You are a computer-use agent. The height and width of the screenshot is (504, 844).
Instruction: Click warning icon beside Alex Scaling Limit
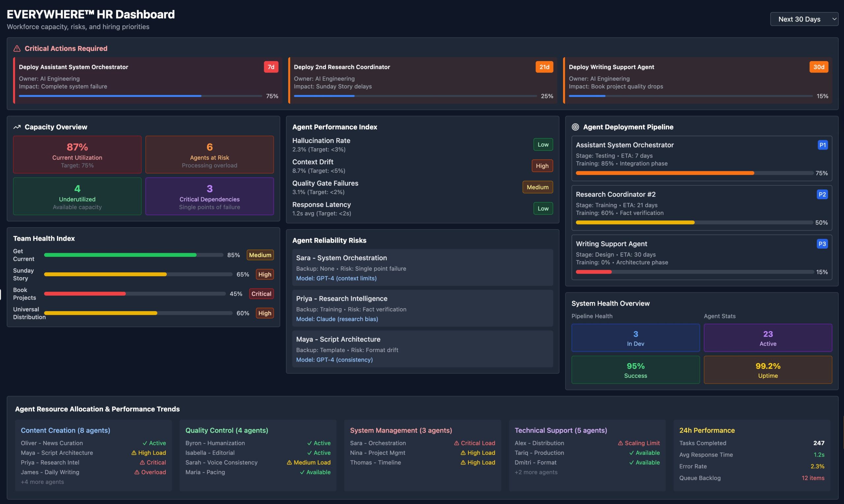(x=620, y=443)
